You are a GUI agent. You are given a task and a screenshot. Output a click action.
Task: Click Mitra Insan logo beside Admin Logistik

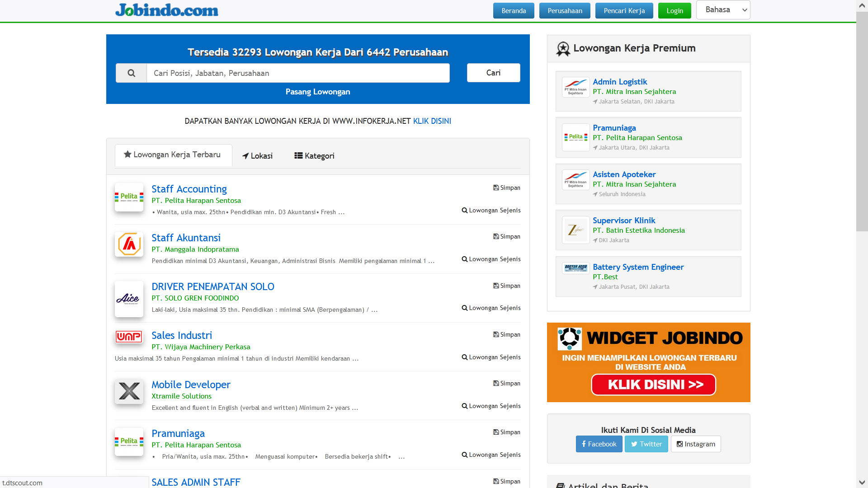coord(576,87)
